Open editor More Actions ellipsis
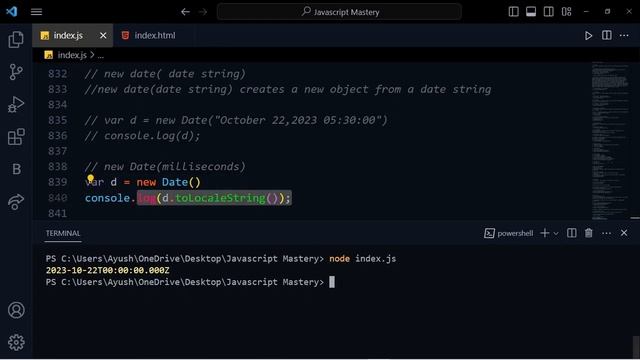 pyautogui.click(x=624, y=36)
